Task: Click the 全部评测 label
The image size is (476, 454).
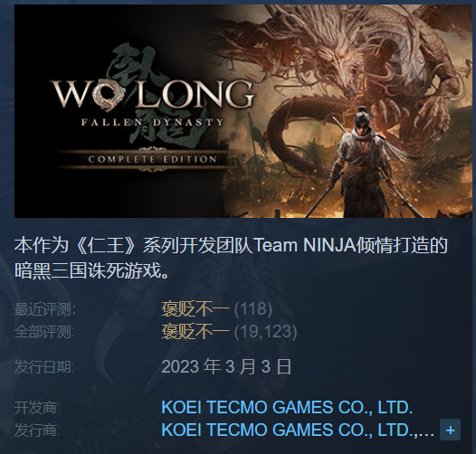Action: (x=44, y=332)
